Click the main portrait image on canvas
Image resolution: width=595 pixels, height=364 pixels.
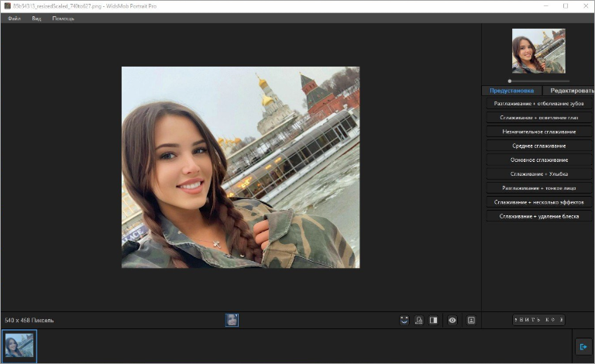click(x=241, y=167)
